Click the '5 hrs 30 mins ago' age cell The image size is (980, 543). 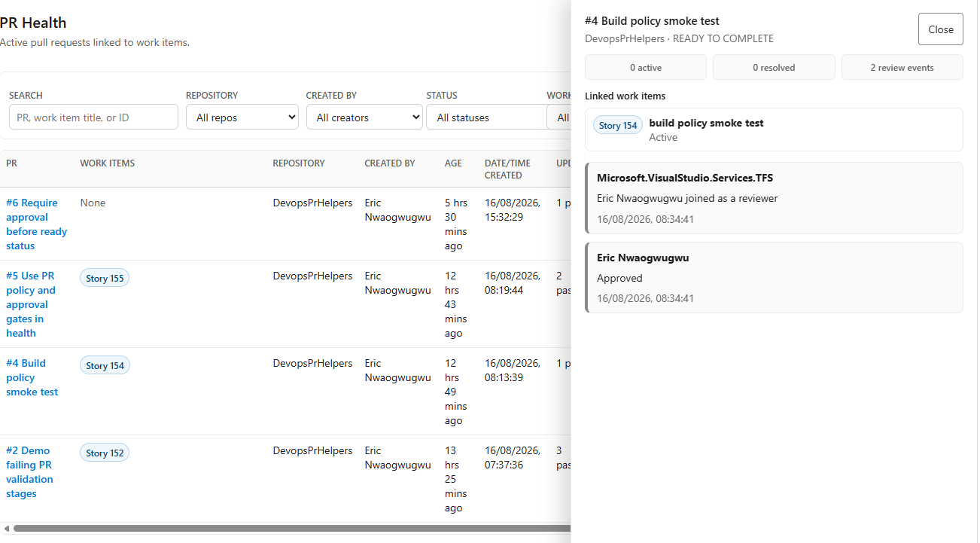pyautogui.click(x=457, y=224)
